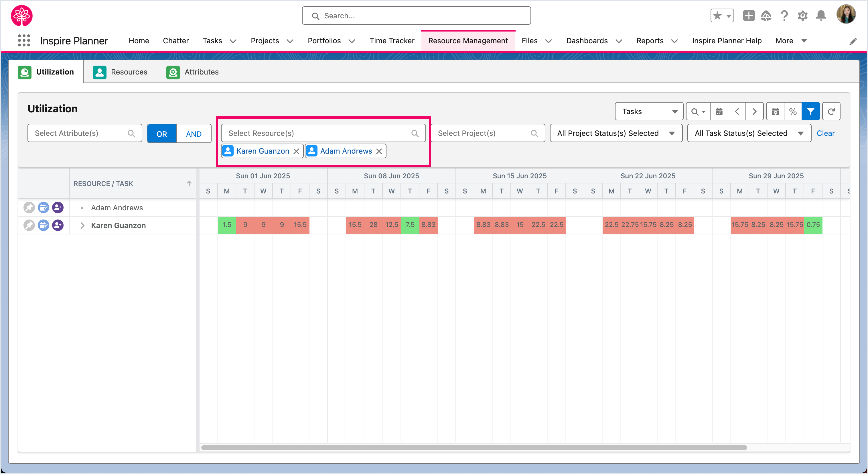This screenshot has width=868, height=474.
Task: Click Adam Andrews resource row name
Action: coord(117,208)
